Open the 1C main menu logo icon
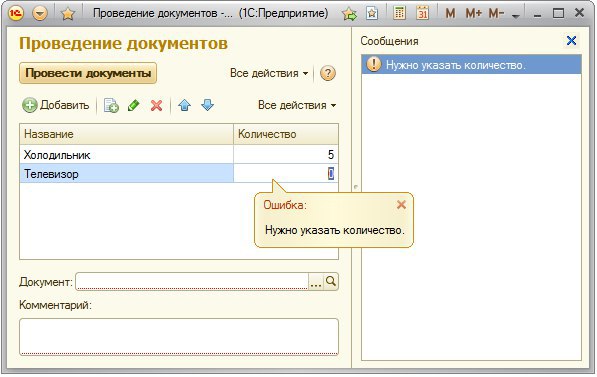Image resolution: width=597 pixels, height=377 pixels. pos(16,13)
